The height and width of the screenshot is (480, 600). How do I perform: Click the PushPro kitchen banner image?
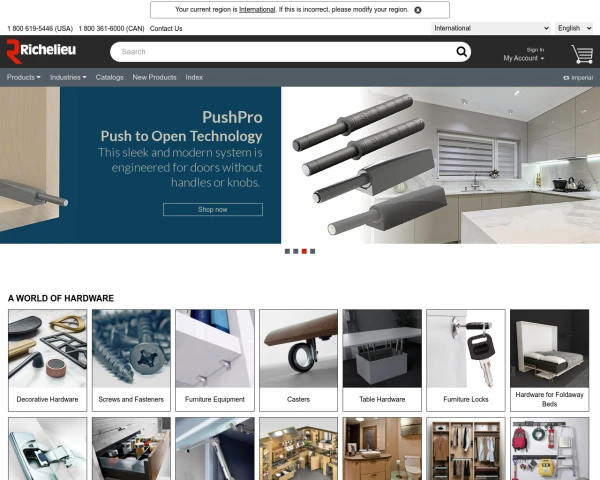click(440, 165)
